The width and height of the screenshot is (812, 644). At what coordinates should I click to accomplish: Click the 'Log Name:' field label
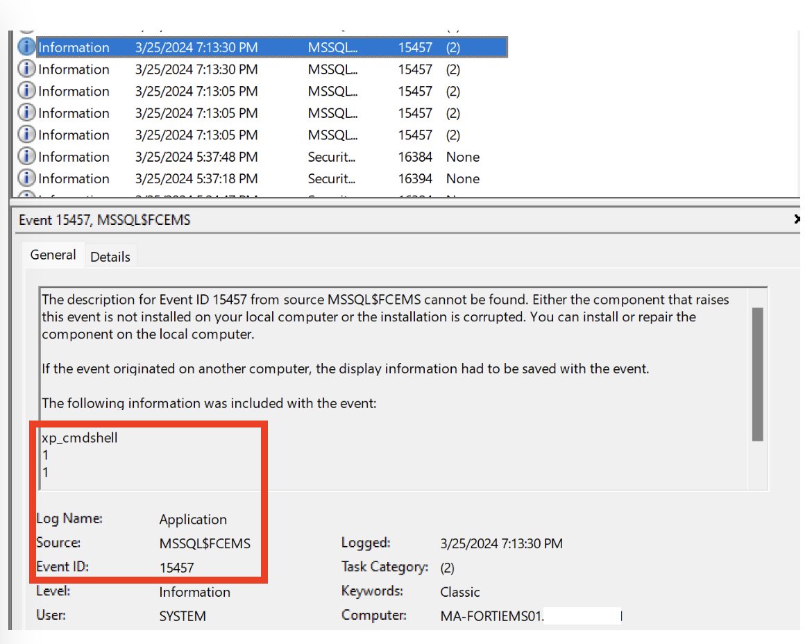69,518
